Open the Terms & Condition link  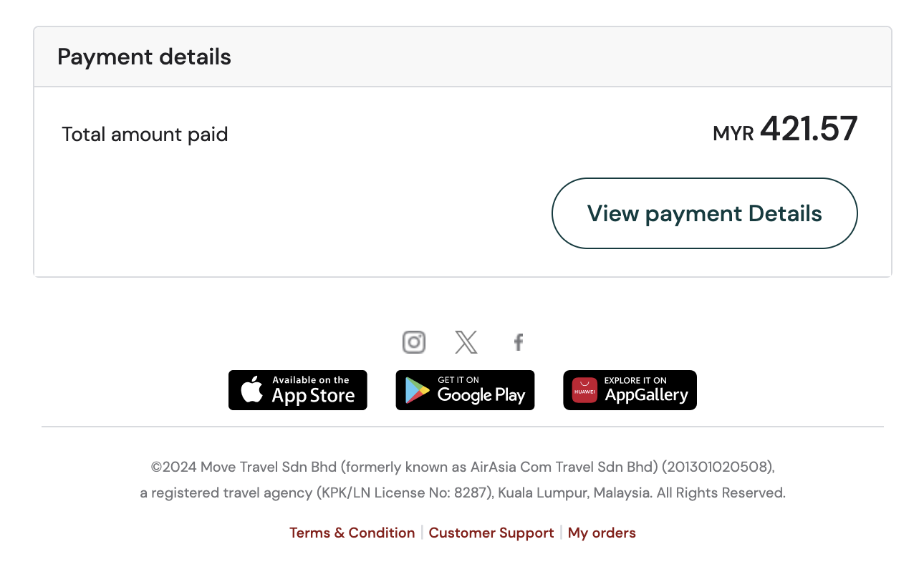[x=352, y=533]
